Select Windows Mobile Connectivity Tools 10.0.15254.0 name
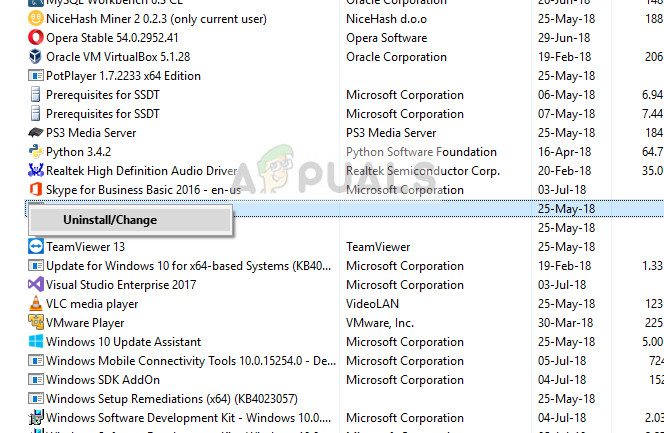Screen dimensions: 664x433 [191, 361]
